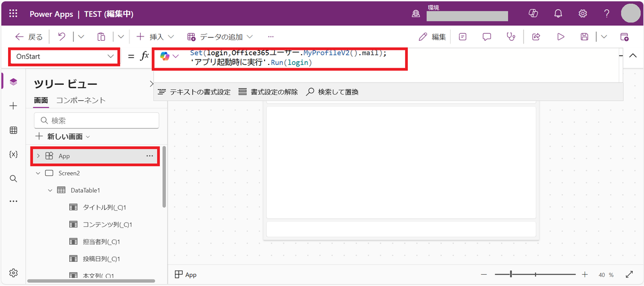Open settings gear in header

pos(583,14)
